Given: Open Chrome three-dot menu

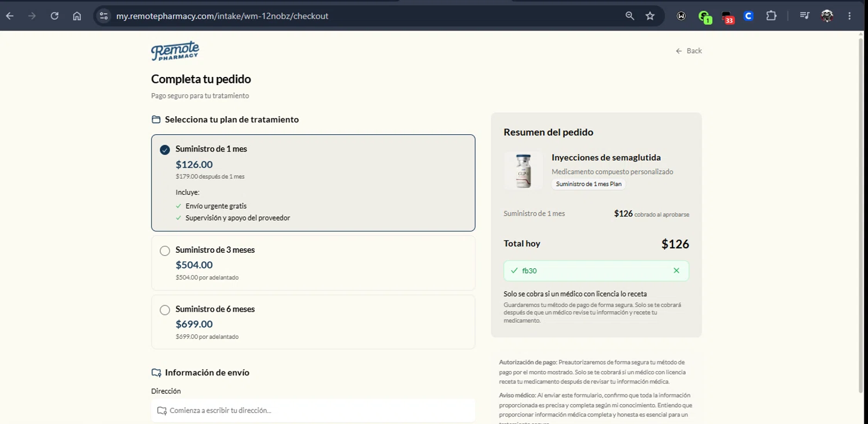Looking at the screenshot, I should [x=849, y=16].
